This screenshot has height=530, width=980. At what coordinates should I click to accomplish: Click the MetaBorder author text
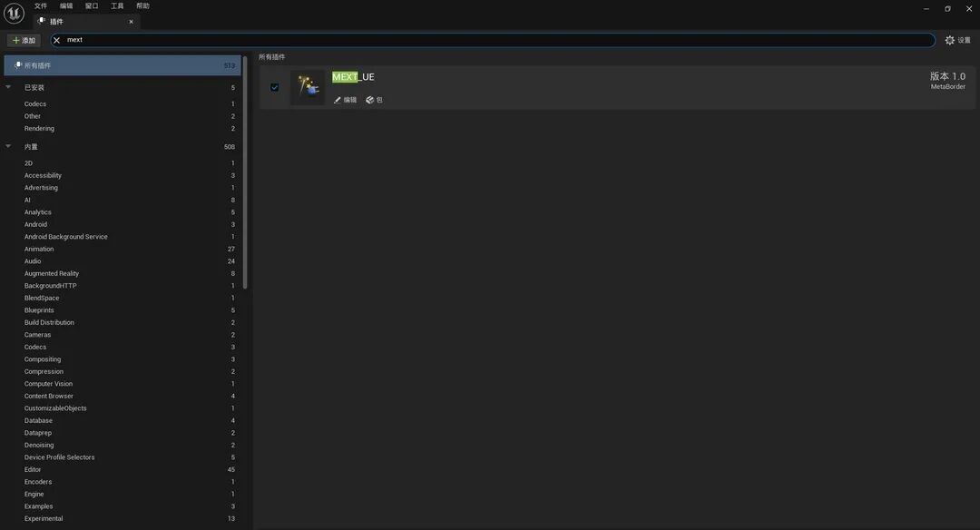tap(947, 87)
